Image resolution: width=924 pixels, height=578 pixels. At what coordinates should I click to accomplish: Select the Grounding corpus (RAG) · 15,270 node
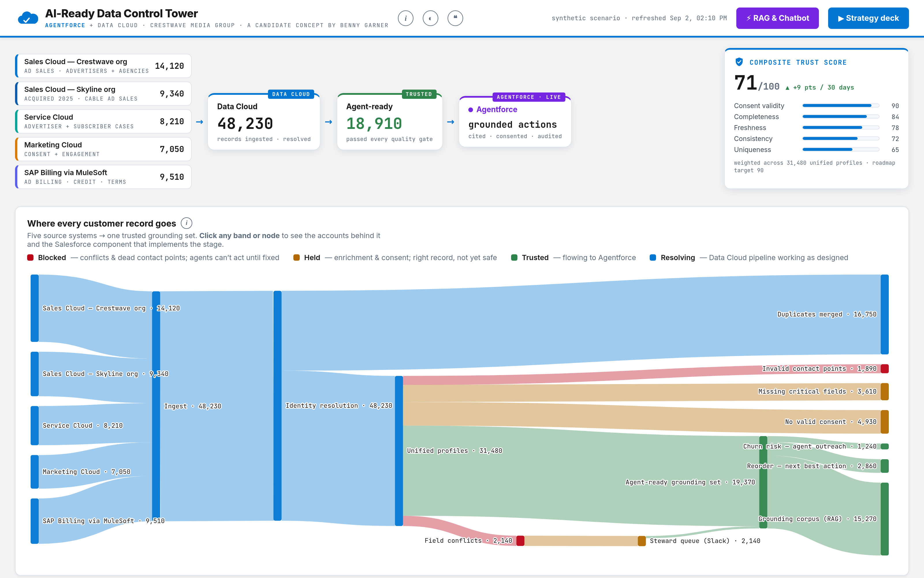coord(885,519)
